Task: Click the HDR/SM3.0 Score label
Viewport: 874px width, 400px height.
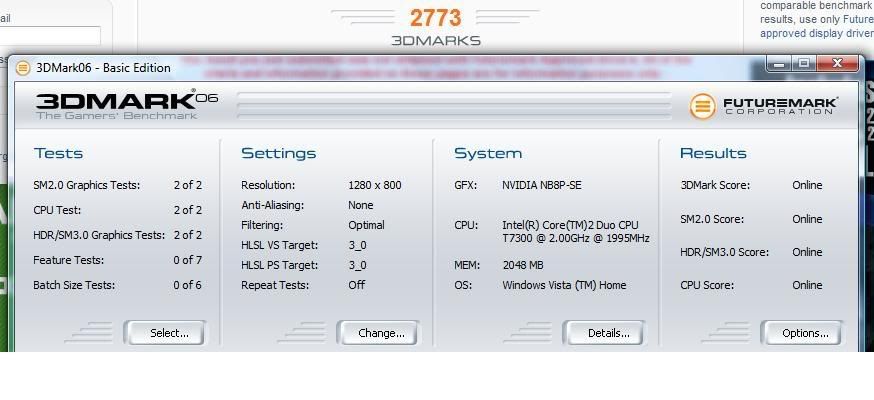Action: pos(724,252)
